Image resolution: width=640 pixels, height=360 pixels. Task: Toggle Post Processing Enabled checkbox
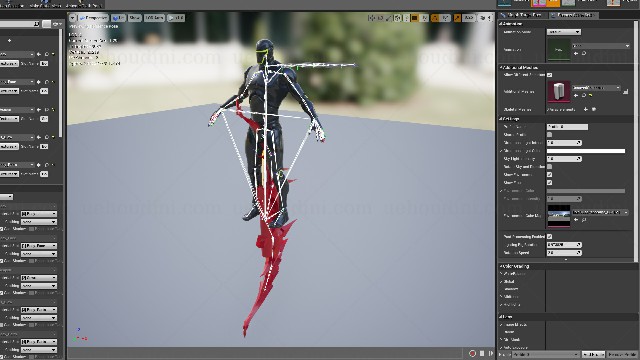pos(549,237)
